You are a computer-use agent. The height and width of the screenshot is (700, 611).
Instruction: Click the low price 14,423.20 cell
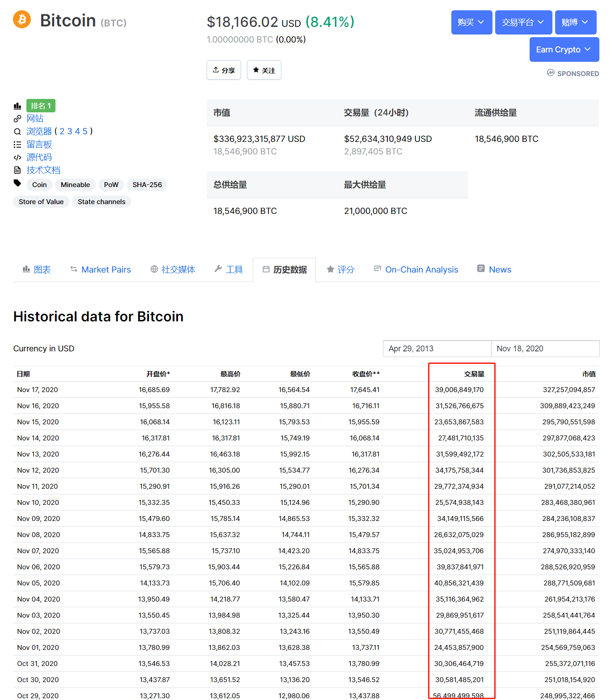pyautogui.click(x=294, y=551)
